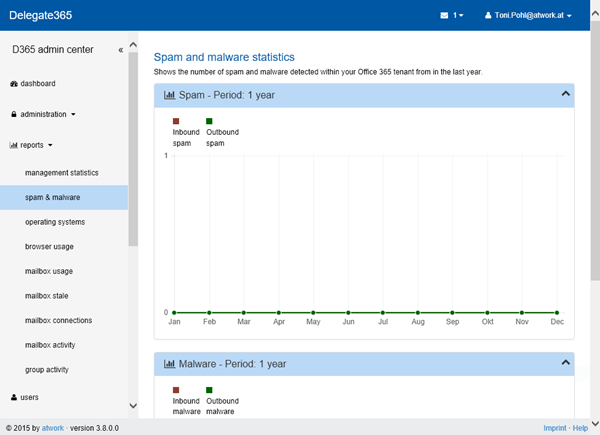Select operating systems in reports menu
The height and width of the screenshot is (435, 600).
(x=55, y=222)
